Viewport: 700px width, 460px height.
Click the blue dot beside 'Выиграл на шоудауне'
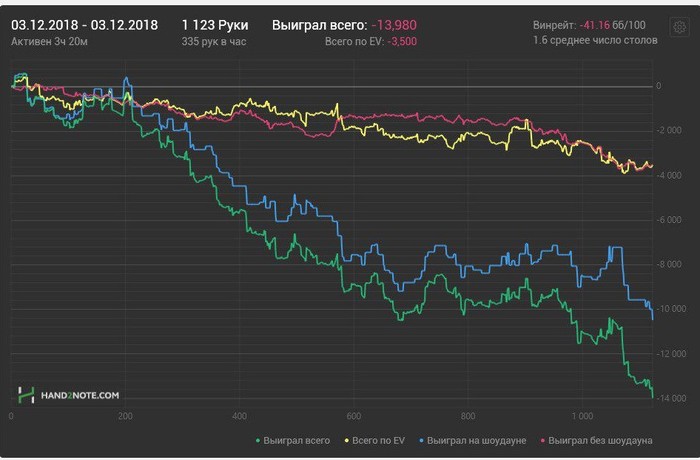coord(424,440)
